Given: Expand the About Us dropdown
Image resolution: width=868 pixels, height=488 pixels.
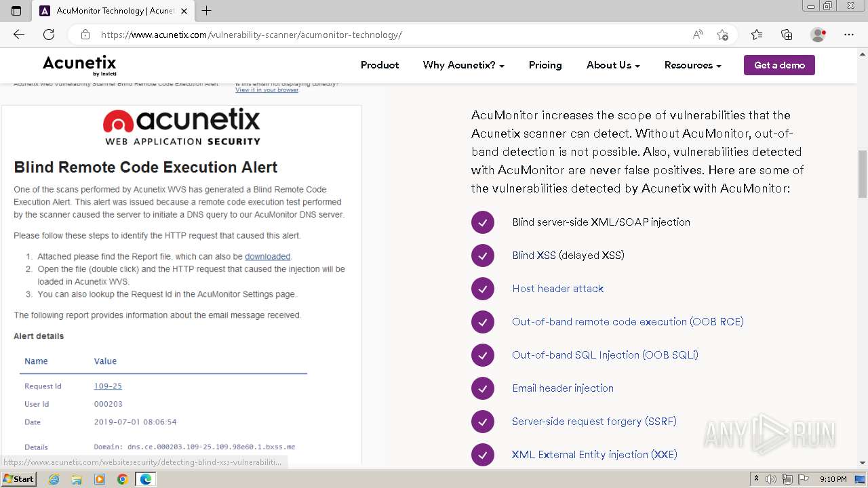Looking at the screenshot, I should tap(613, 65).
